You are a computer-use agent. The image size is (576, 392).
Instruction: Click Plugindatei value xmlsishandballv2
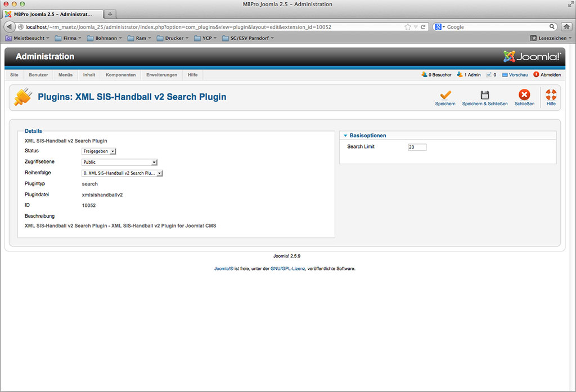102,195
